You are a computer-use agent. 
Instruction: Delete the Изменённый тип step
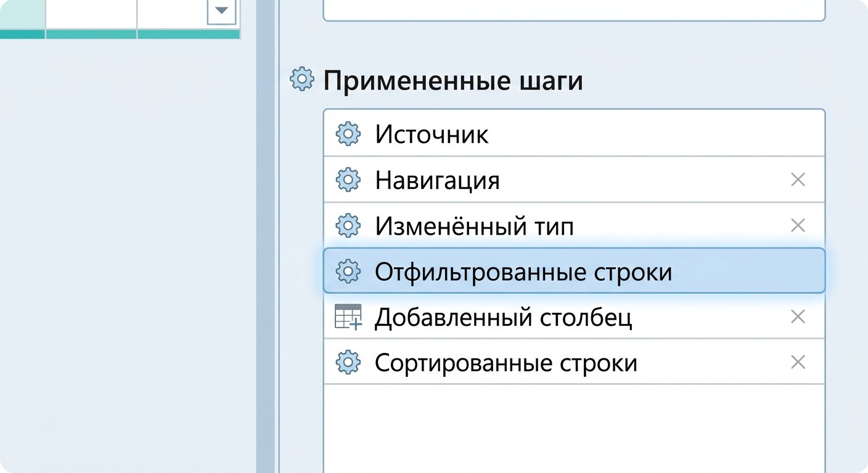click(x=798, y=225)
